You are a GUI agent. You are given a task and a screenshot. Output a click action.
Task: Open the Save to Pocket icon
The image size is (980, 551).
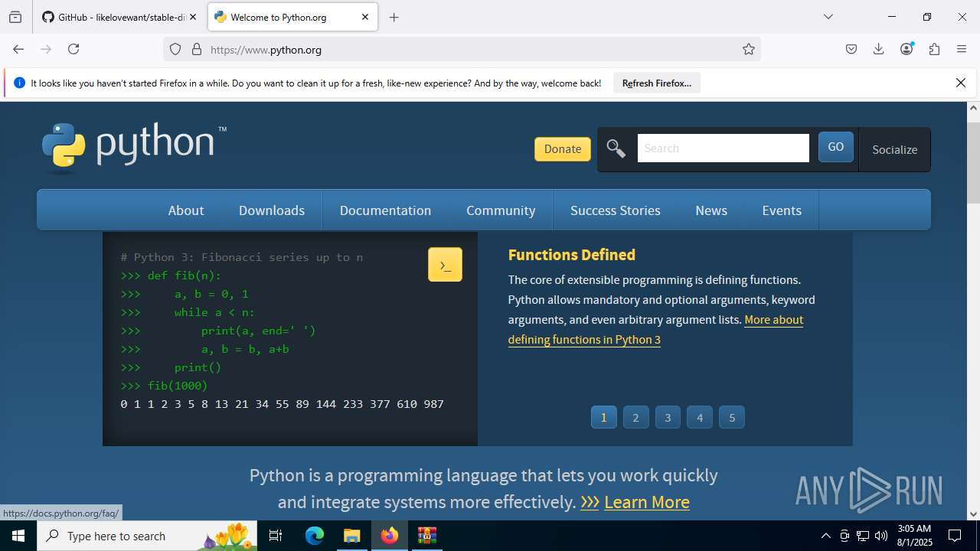[851, 49]
